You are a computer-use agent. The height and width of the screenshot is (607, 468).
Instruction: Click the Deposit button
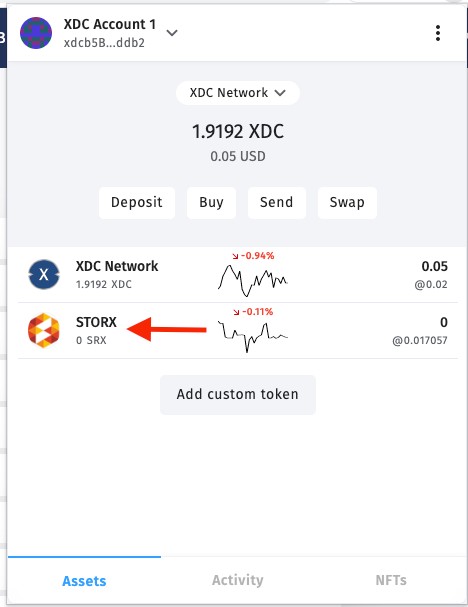point(137,202)
